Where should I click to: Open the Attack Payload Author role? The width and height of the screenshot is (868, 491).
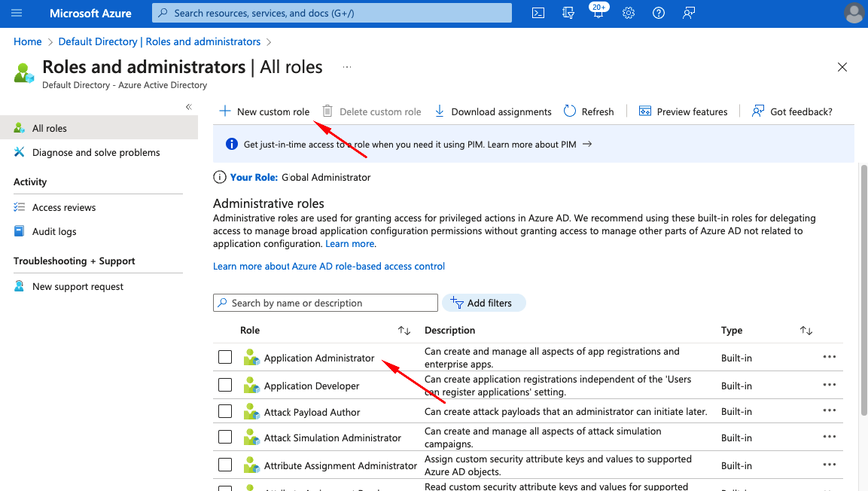312,413
